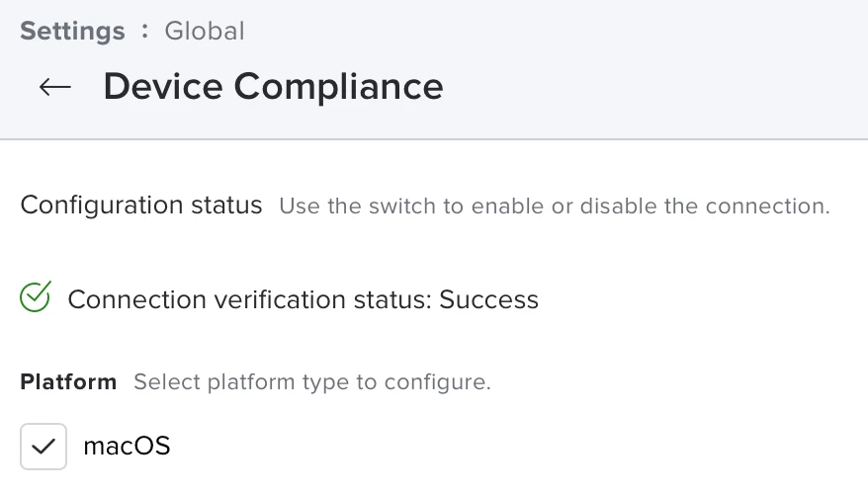Select the macOS platform label

(x=127, y=446)
